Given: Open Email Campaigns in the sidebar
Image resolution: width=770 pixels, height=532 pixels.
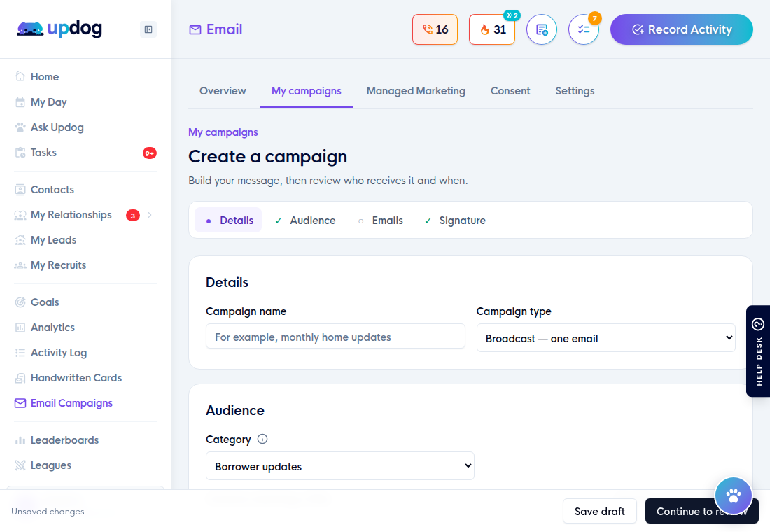Looking at the screenshot, I should pyautogui.click(x=71, y=402).
